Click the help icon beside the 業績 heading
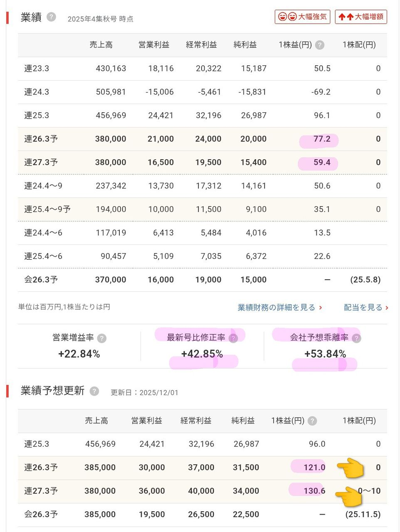 pos(51,17)
